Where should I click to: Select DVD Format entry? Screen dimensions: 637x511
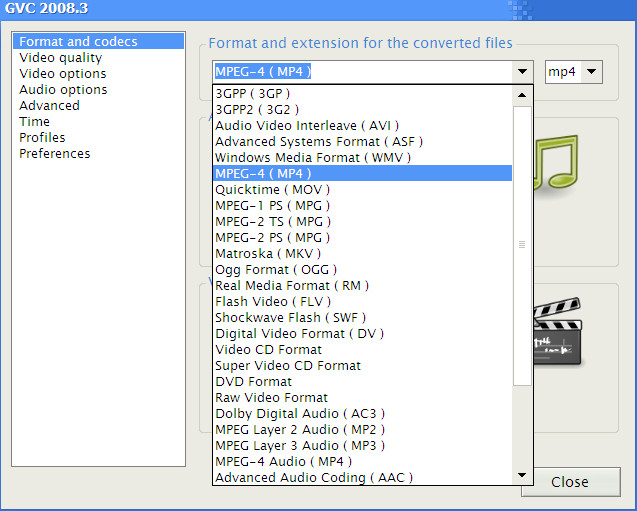point(362,382)
